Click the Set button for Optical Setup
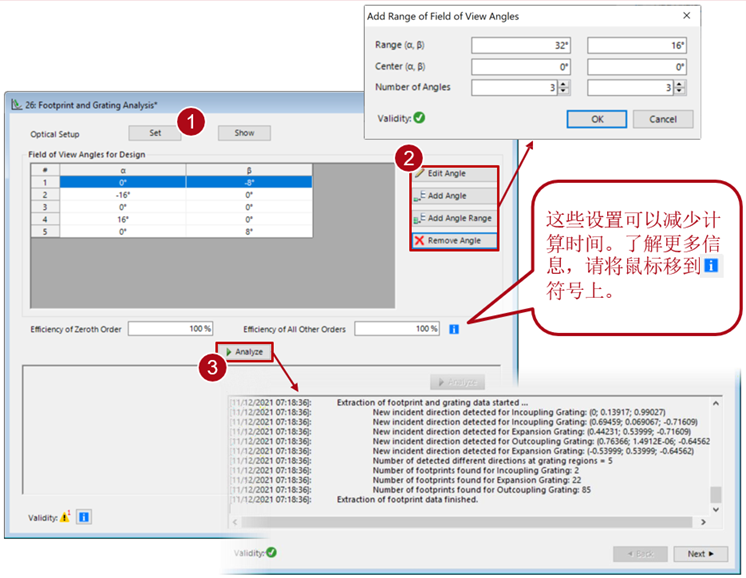 [x=155, y=133]
